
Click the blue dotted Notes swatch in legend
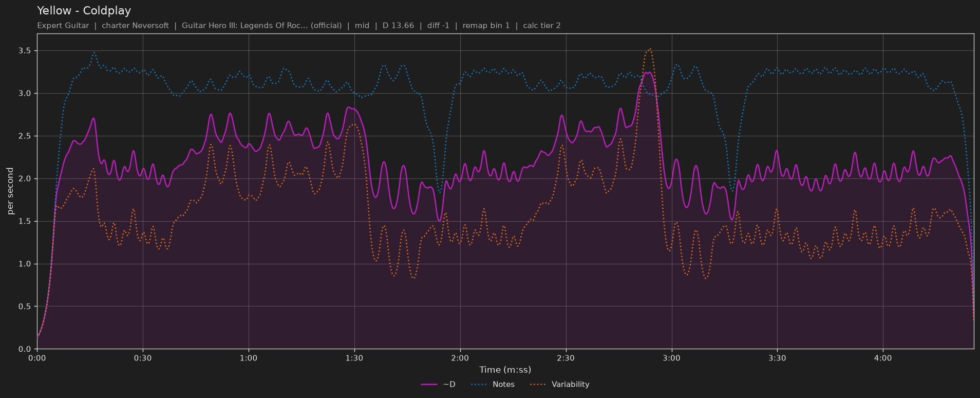(479, 385)
